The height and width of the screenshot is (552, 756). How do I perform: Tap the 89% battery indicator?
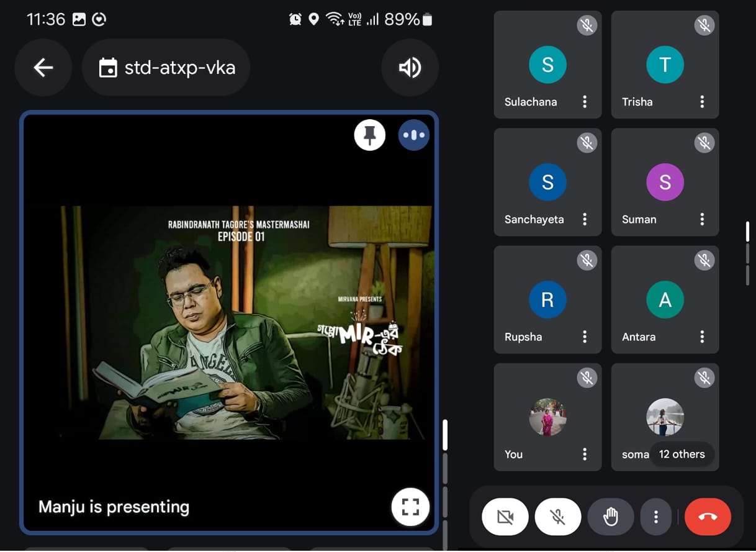coord(408,19)
